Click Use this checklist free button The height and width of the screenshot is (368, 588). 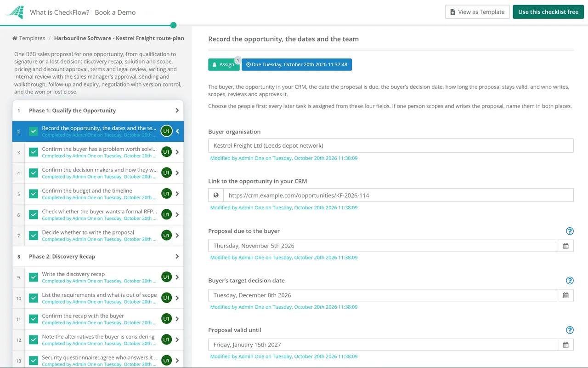point(548,12)
